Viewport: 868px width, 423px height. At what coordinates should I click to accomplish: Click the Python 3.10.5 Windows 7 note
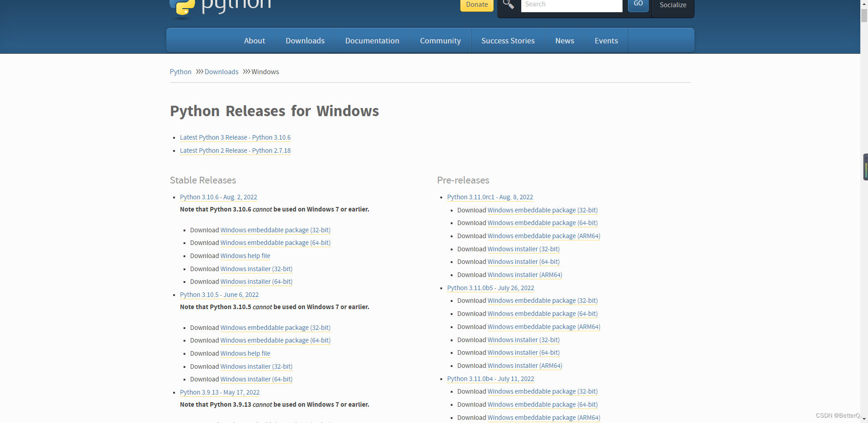(274, 307)
